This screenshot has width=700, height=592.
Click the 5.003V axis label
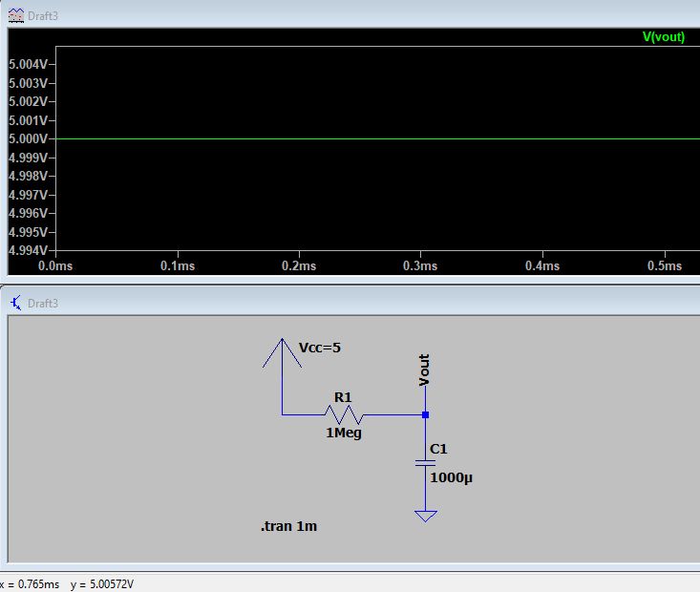click(x=28, y=83)
